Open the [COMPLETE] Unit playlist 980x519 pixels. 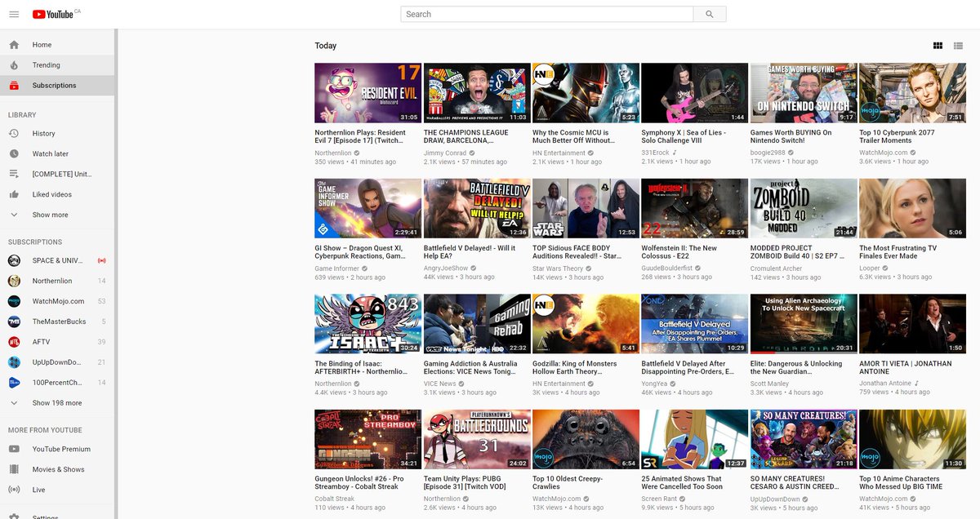click(x=57, y=174)
